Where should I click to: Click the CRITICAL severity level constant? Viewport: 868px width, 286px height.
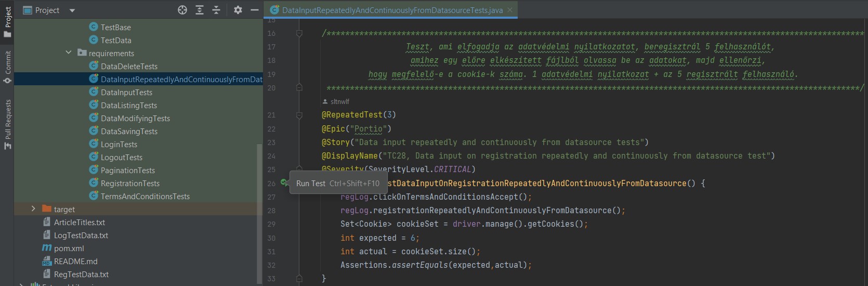pos(452,169)
